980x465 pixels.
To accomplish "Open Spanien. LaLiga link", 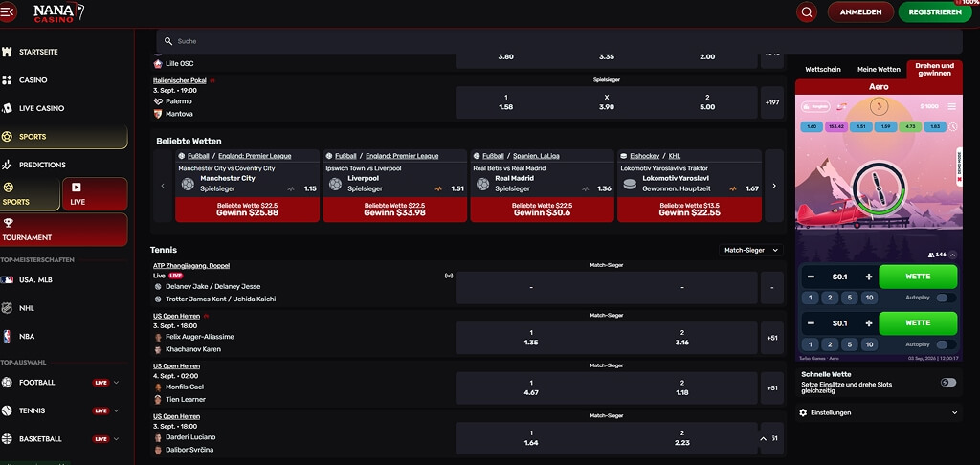I will pos(536,156).
